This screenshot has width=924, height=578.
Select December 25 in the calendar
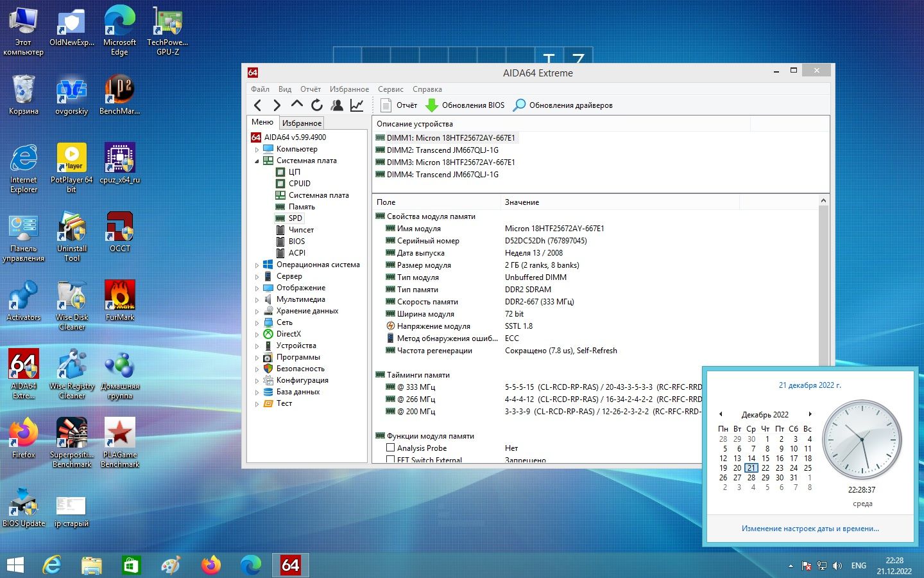(x=808, y=468)
